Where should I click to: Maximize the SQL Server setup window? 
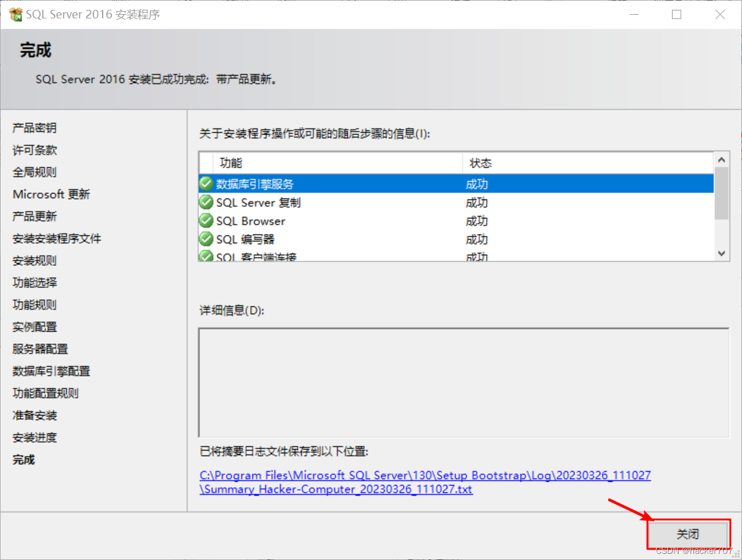tap(676, 15)
